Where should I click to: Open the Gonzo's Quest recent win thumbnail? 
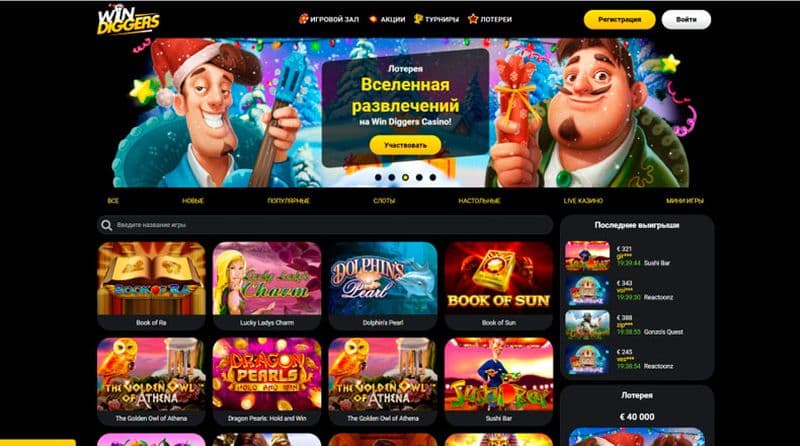[587, 325]
